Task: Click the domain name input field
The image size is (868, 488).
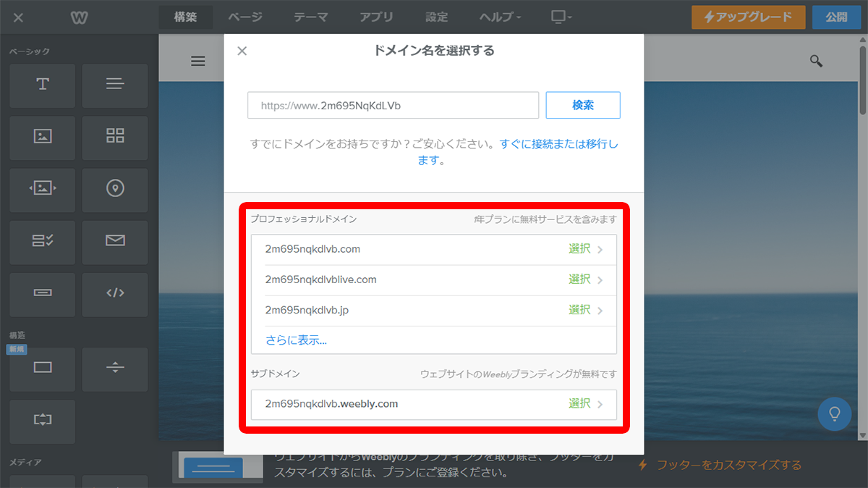Action: [x=393, y=105]
